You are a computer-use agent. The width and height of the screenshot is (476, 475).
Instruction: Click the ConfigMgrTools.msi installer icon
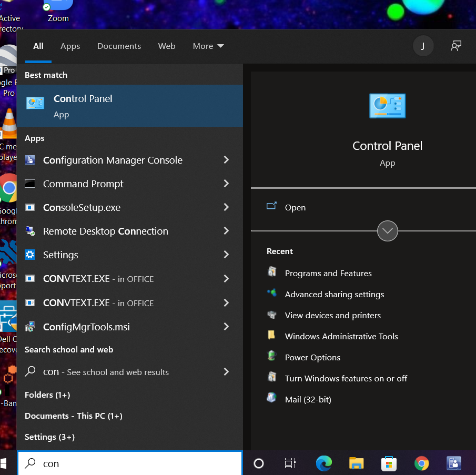(30, 327)
